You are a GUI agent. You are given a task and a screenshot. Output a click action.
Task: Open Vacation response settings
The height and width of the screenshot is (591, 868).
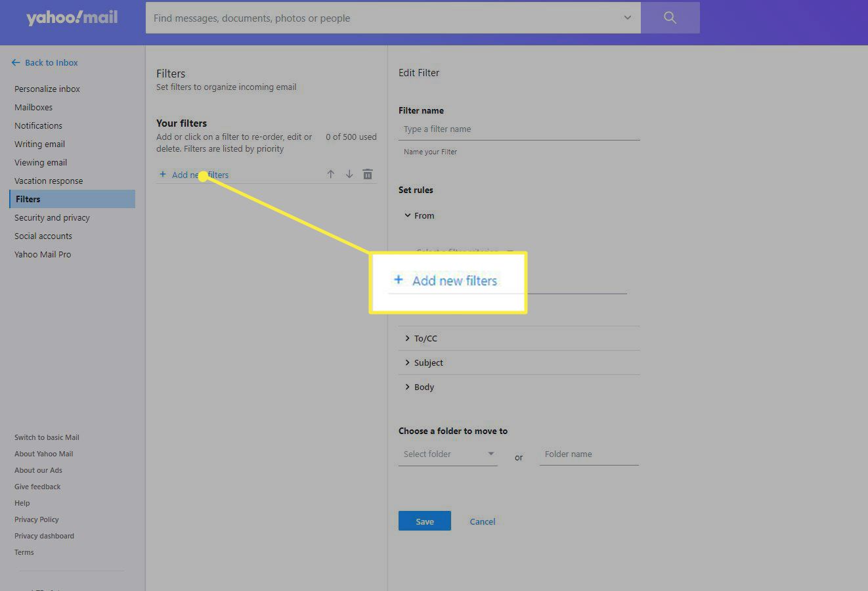point(49,181)
